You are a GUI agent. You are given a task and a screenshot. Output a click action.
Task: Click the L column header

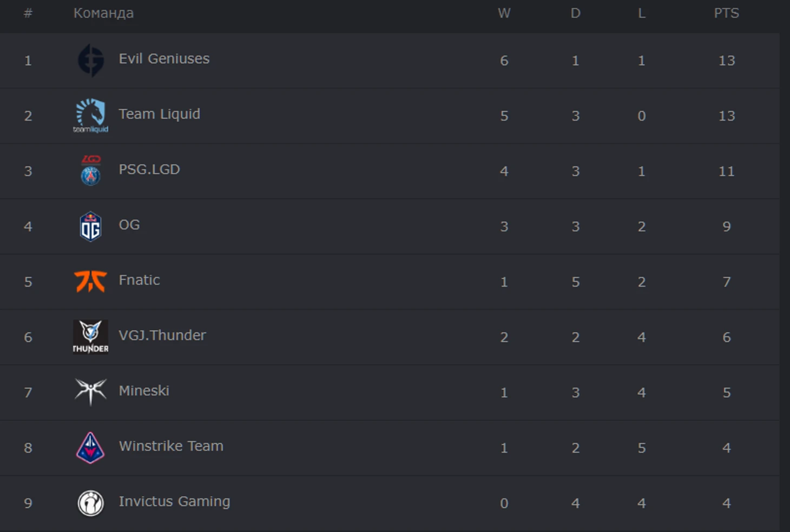pos(641,13)
